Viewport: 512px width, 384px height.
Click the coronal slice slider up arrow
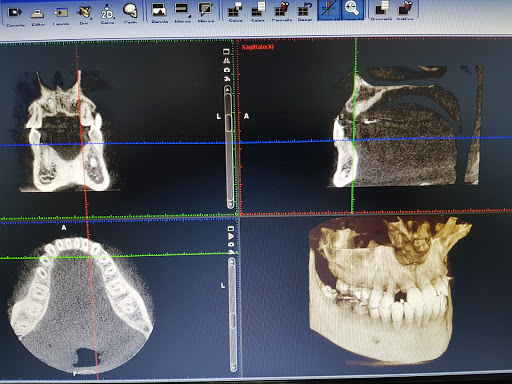(x=228, y=90)
